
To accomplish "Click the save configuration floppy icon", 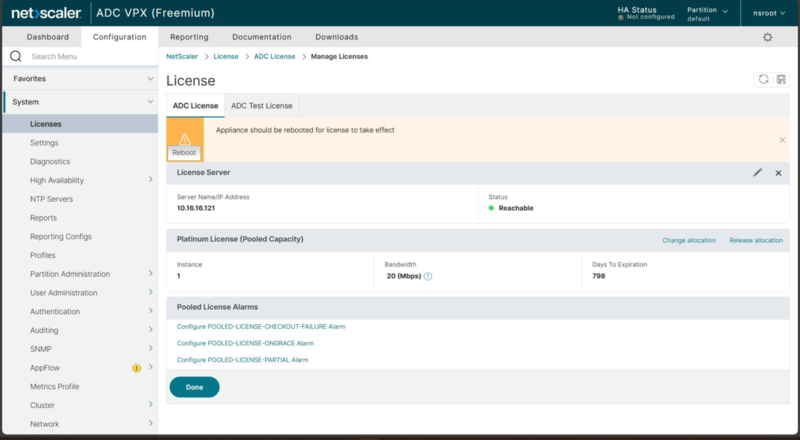I will click(781, 79).
